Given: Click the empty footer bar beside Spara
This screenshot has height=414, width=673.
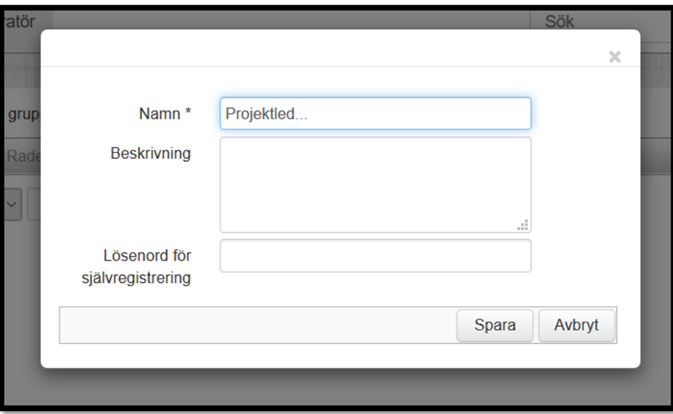Looking at the screenshot, I should pos(258,325).
